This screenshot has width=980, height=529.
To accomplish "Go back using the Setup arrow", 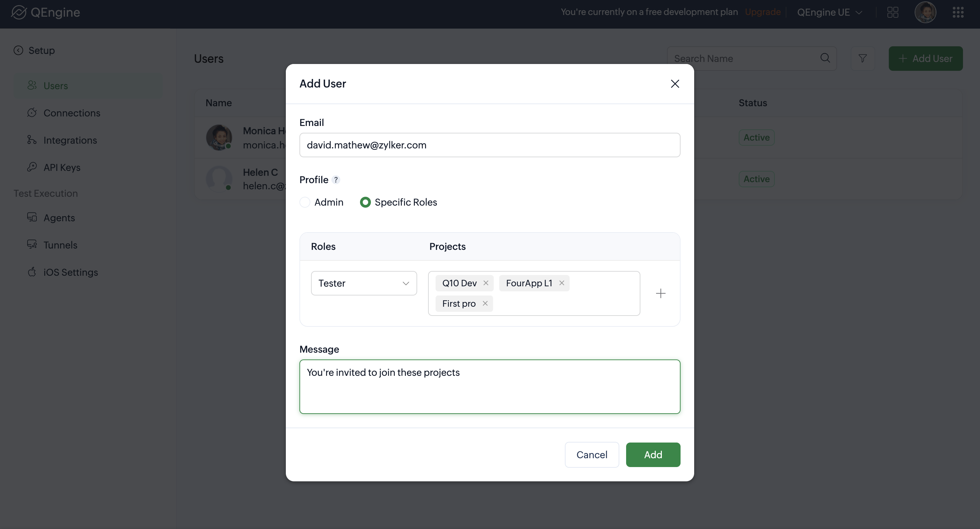I will 18,50.
